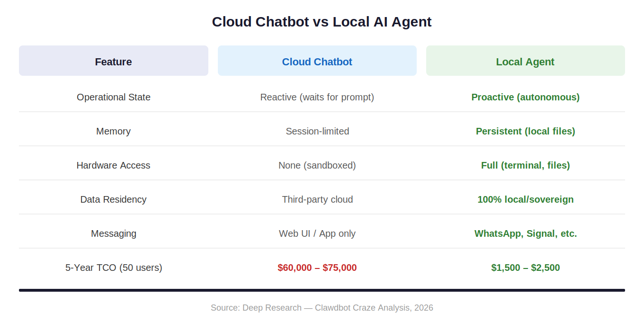The image size is (644, 322).
Task: Click the Full (terminal, files) cell
Action: tap(525, 165)
